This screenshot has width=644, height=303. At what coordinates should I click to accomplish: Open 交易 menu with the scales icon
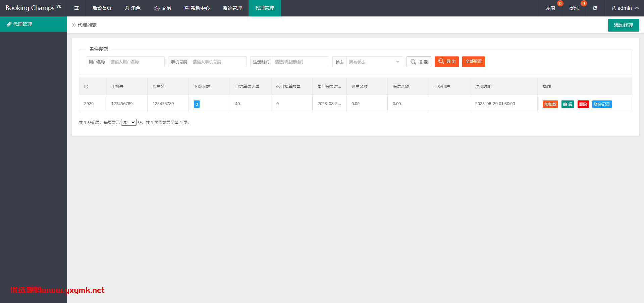162,8
